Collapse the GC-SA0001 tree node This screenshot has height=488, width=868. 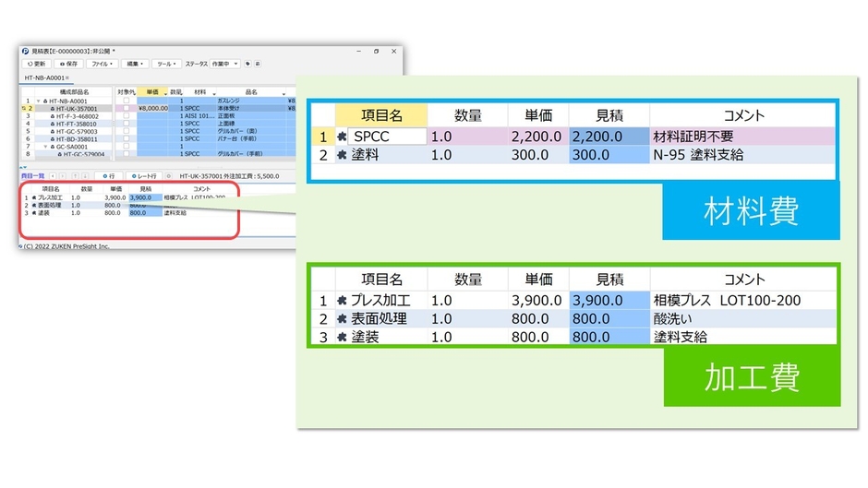point(45,147)
